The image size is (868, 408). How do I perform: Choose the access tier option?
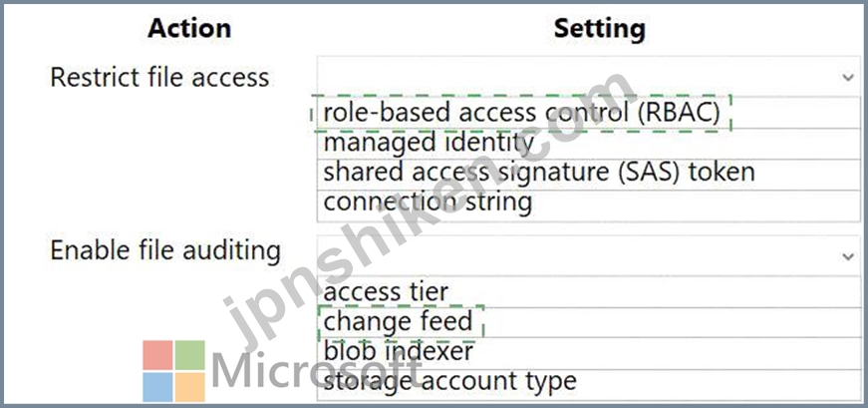(588, 292)
